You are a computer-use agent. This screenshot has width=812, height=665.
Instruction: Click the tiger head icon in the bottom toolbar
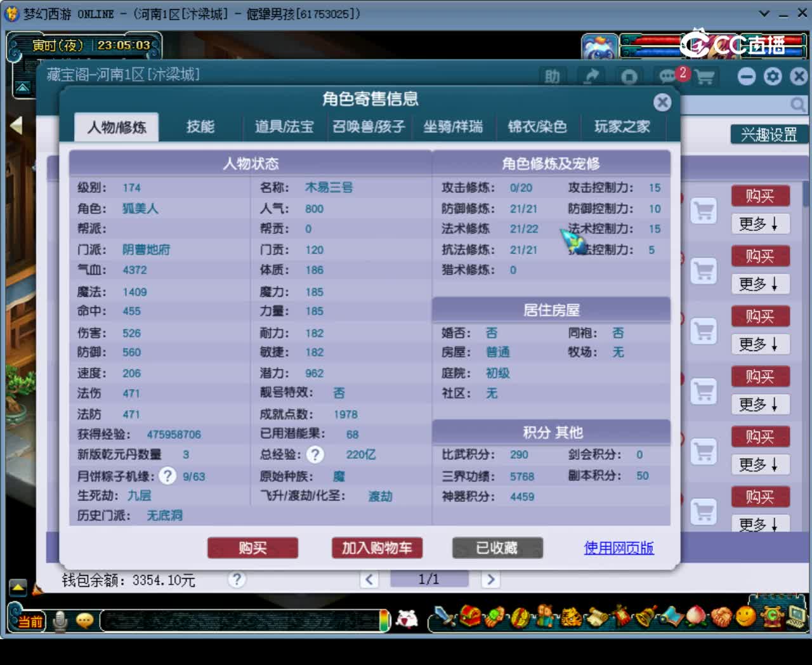tap(572, 616)
